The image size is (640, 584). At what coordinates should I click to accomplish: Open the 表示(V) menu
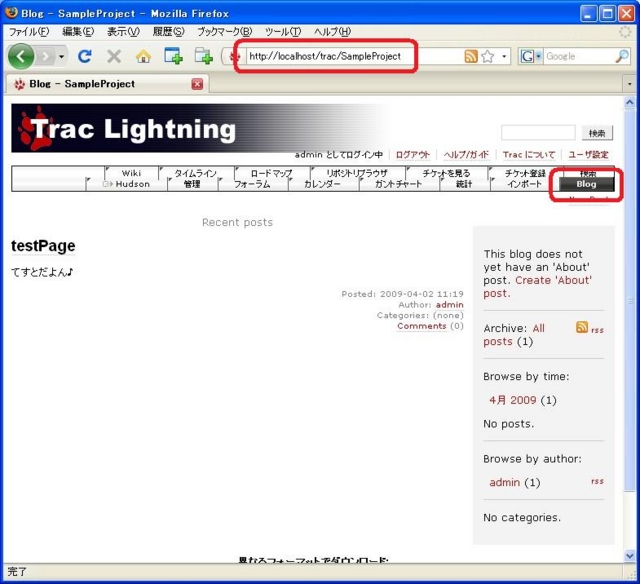123,31
